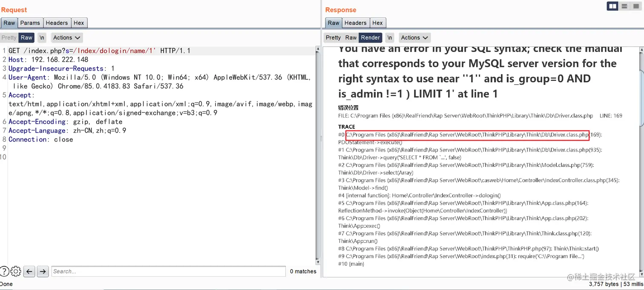Click trace line #2 Model.class.php(759)
644x290 pixels.
466,169
